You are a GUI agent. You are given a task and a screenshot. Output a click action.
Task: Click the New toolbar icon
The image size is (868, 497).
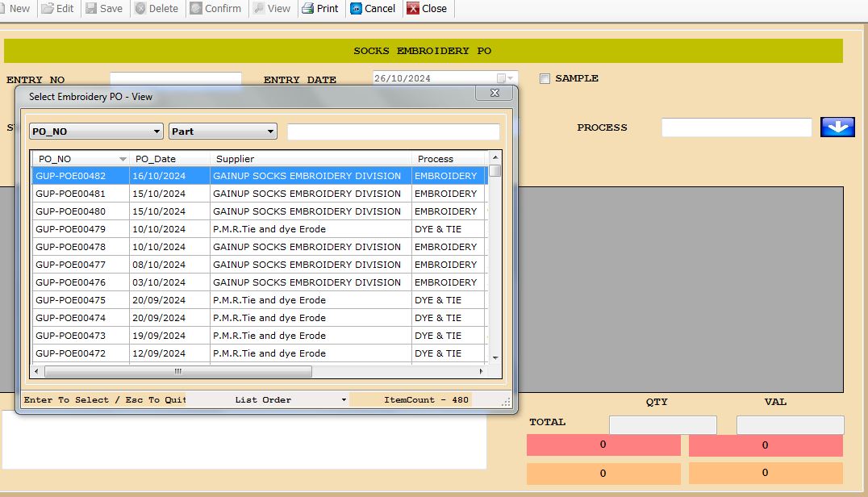click(3, 8)
